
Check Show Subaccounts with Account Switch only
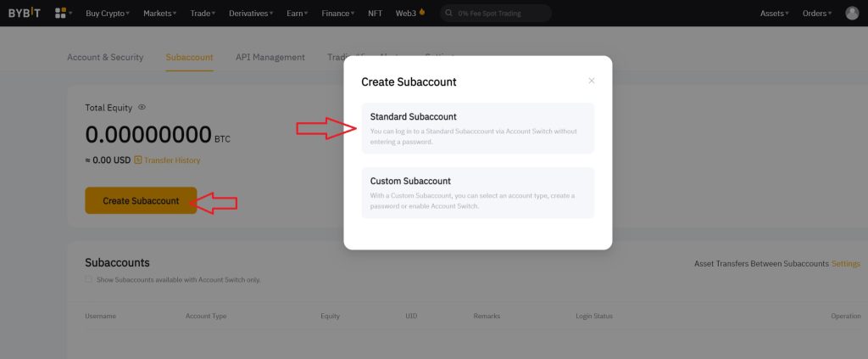coord(88,279)
